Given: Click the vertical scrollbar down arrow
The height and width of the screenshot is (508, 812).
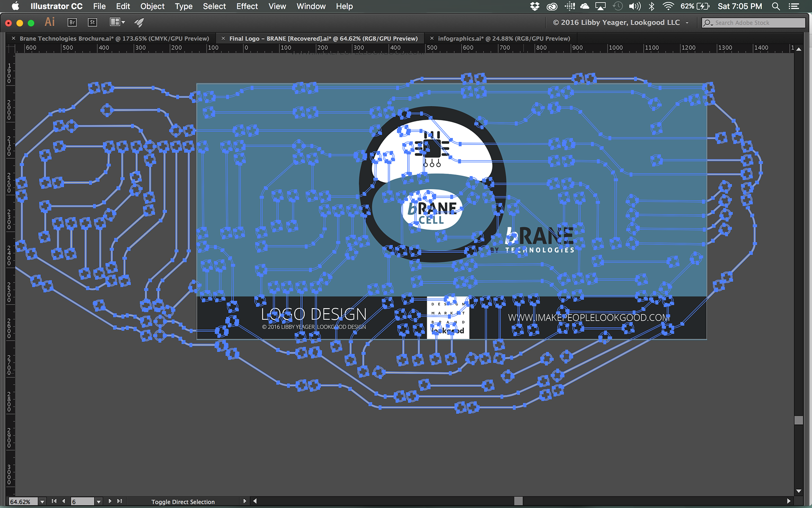Looking at the screenshot, I should (x=798, y=491).
